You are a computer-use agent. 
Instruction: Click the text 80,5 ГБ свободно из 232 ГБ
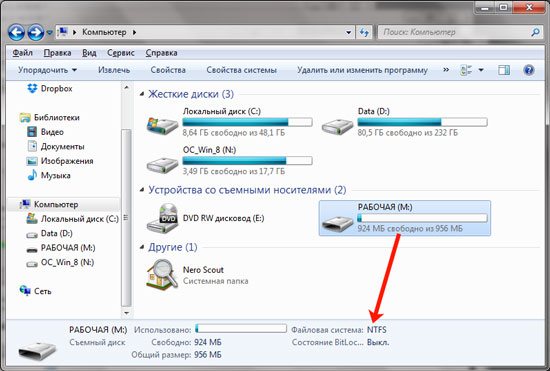[408, 133]
